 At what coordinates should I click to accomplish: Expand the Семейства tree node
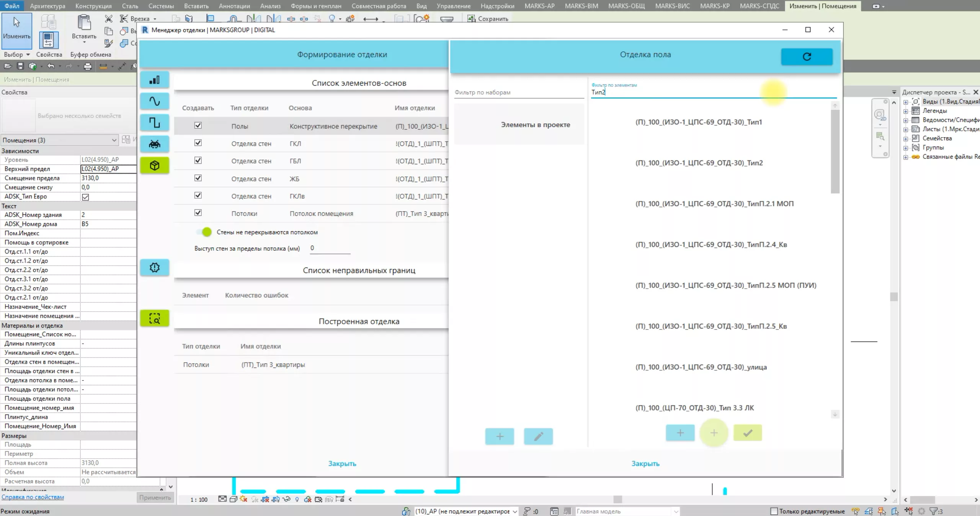[906, 139]
